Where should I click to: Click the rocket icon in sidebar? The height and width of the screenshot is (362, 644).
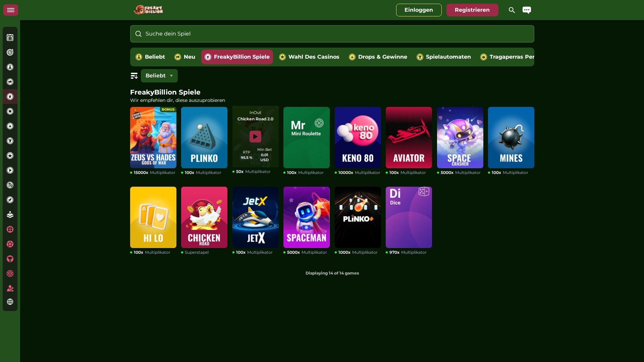coord(10,200)
